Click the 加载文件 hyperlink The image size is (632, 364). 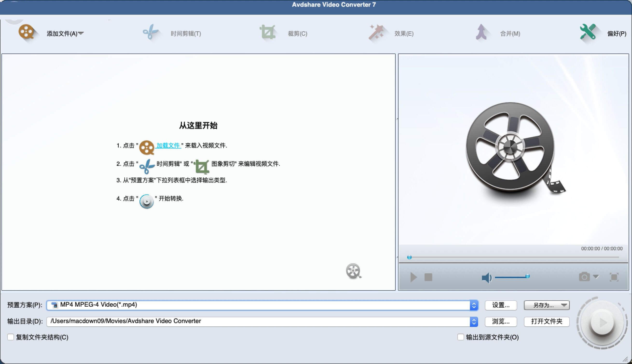168,145
